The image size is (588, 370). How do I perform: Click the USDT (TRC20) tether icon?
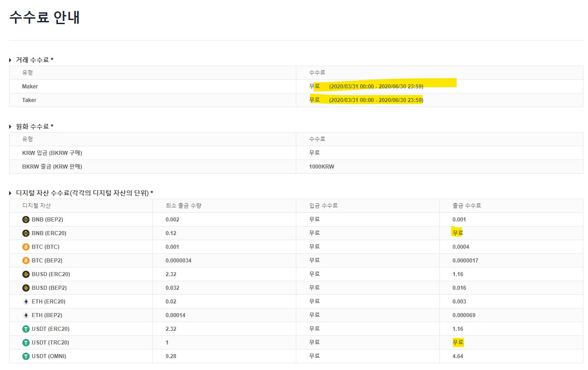(x=26, y=342)
